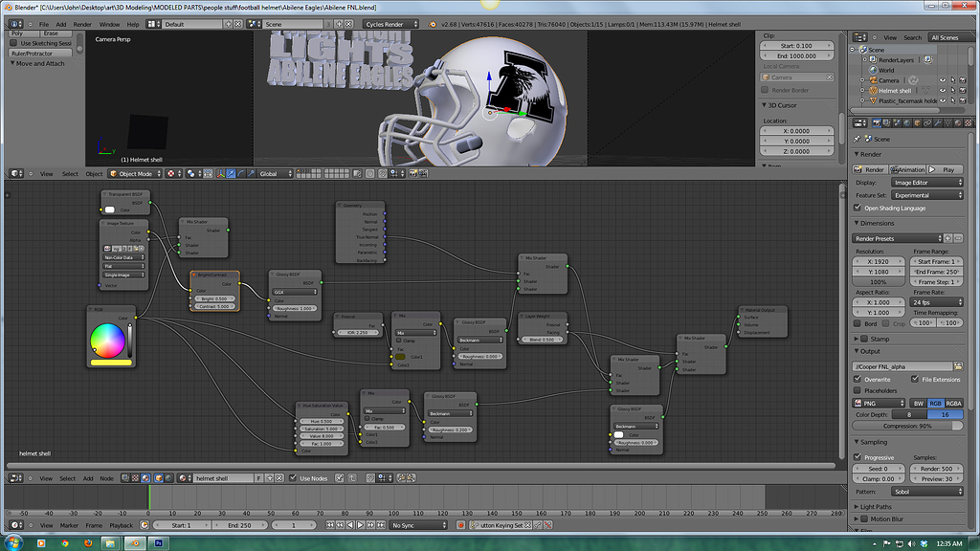Toggle the Overwrite checkbox
The image size is (980, 551).
(857, 379)
